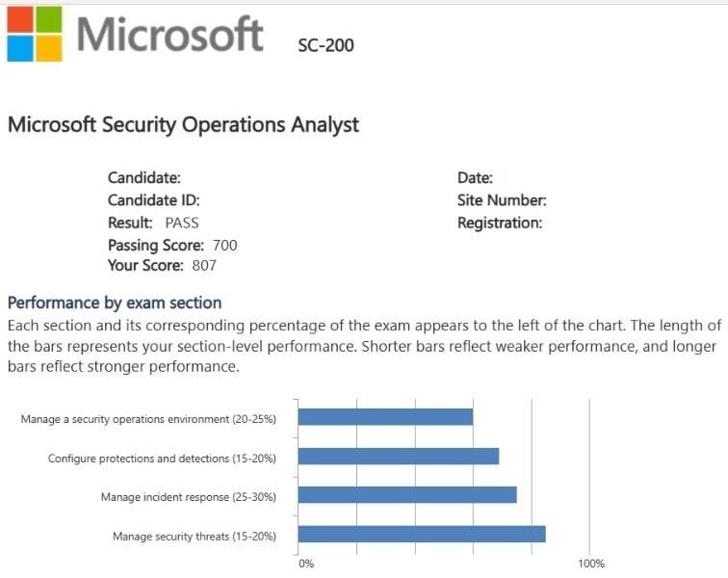The height and width of the screenshot is (578, 728).
Task: Click the Manage a security operations environment bar
Action: coord(385,417)
